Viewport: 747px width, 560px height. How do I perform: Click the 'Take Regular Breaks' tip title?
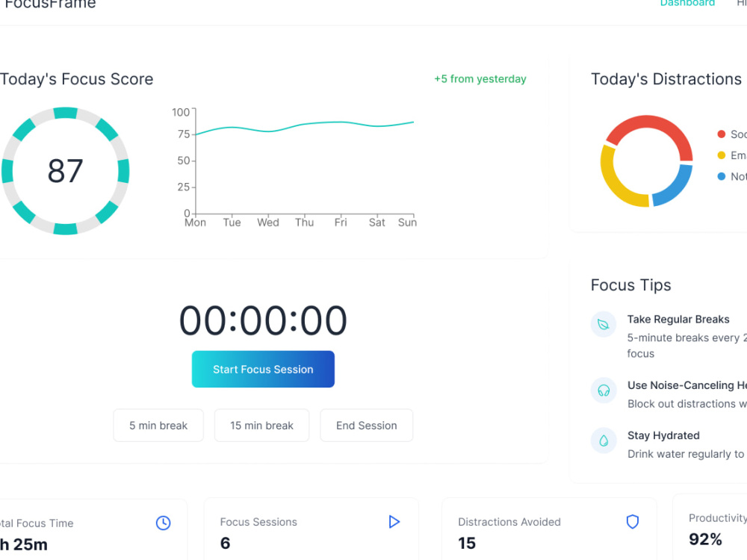(x=678, y=319)
